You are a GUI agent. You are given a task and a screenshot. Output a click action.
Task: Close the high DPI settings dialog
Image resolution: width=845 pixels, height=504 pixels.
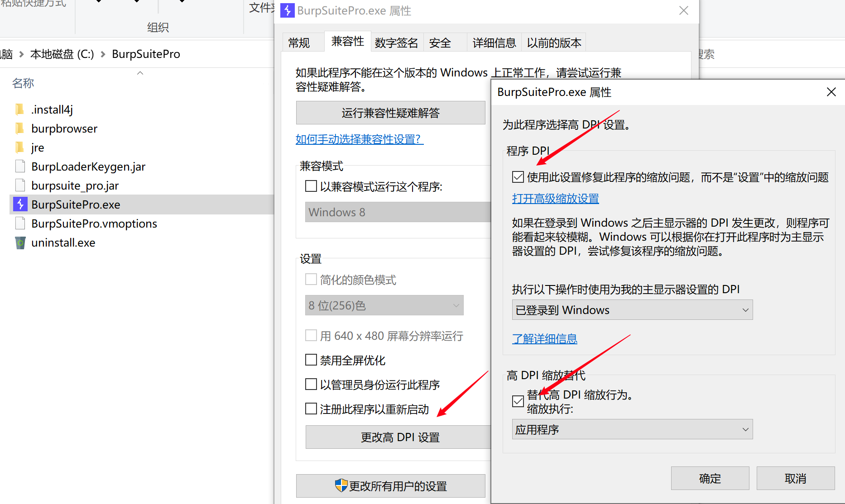tap(831, 92)
